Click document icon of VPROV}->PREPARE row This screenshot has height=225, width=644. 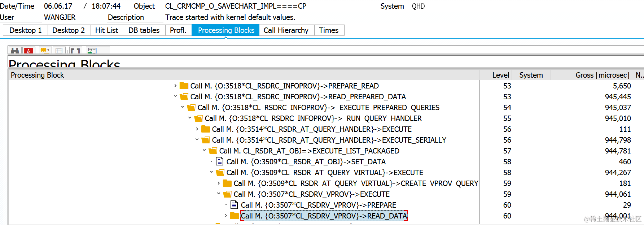click(x=234, y=205)
